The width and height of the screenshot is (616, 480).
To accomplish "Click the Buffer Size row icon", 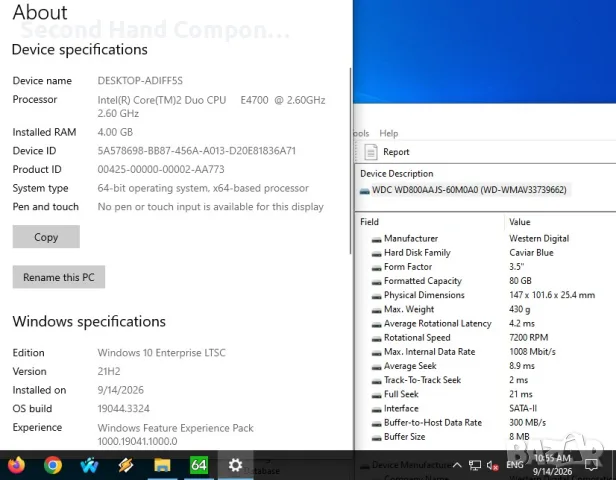I will [376, 437].
